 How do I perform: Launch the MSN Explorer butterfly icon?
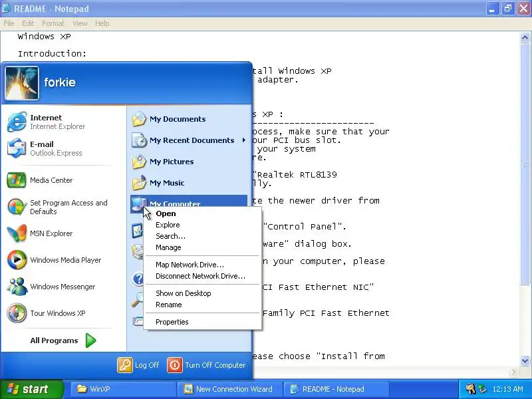pyautogui.click(x=16, y=233)
